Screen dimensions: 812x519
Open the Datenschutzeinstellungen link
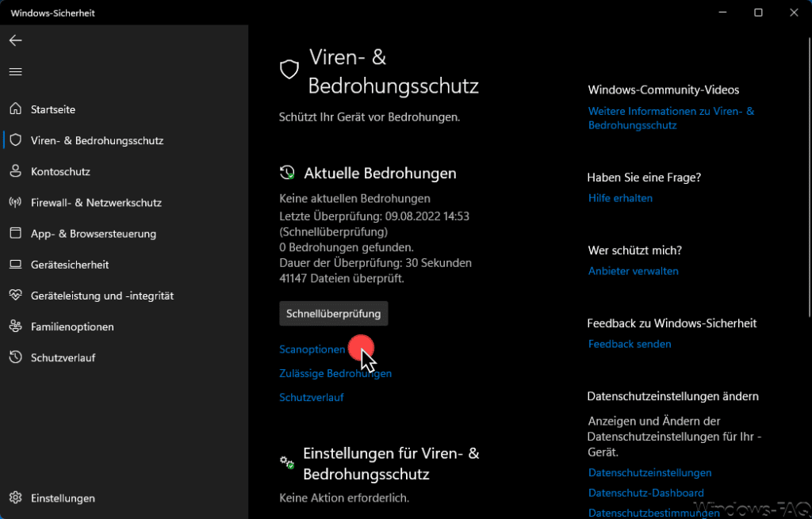(649, 472)
